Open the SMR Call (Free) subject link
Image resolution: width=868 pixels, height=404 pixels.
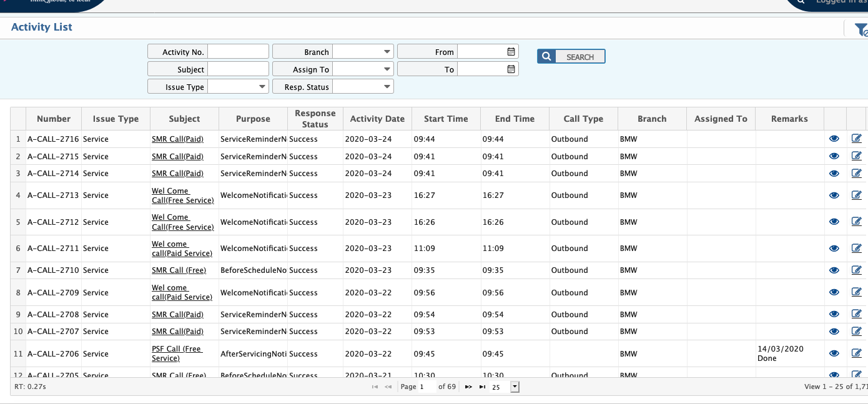click(x=179, y=270)
